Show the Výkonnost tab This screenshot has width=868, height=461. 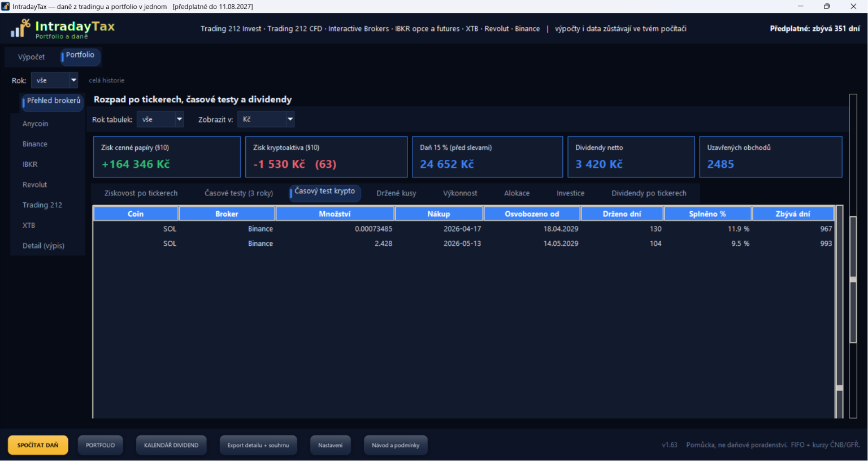[x=460, y=193]
